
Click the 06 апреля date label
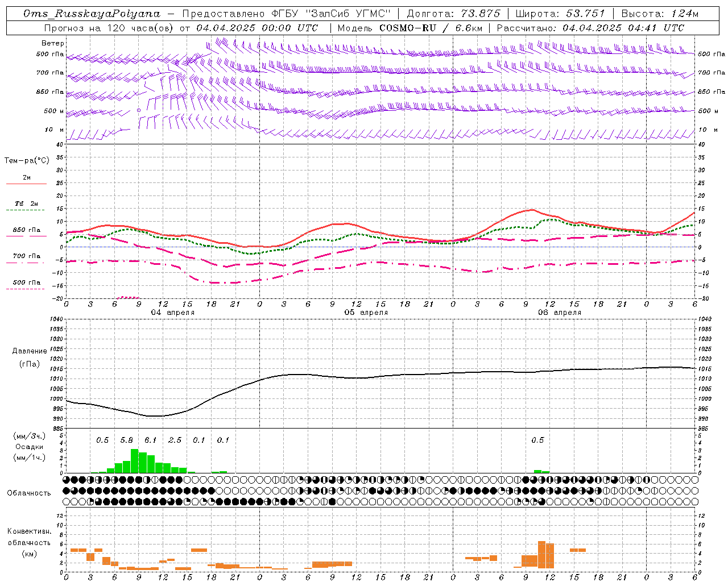click(x=560, y=313)
